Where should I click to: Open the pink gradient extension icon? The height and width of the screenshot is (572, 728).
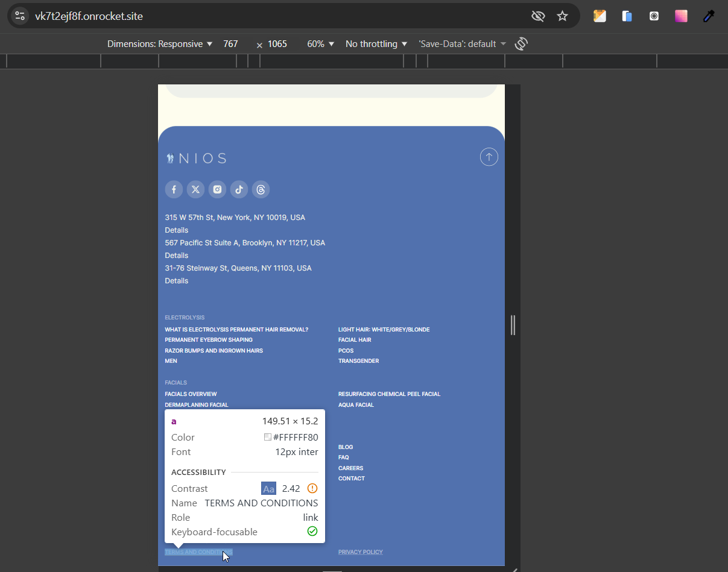pyautogui.click(x=681, y=16)
